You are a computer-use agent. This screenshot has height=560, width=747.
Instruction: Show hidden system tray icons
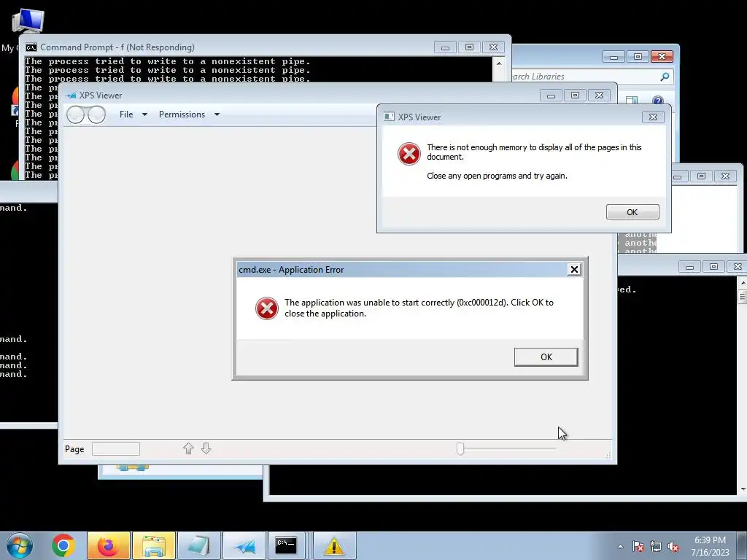pyautogui.click(x=620, y=546)
